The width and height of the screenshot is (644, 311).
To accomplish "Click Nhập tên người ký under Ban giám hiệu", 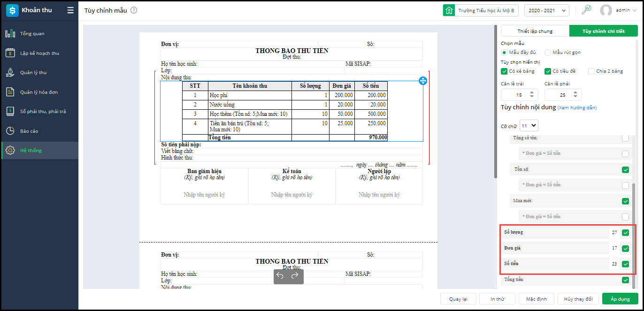I will point(204,195).
